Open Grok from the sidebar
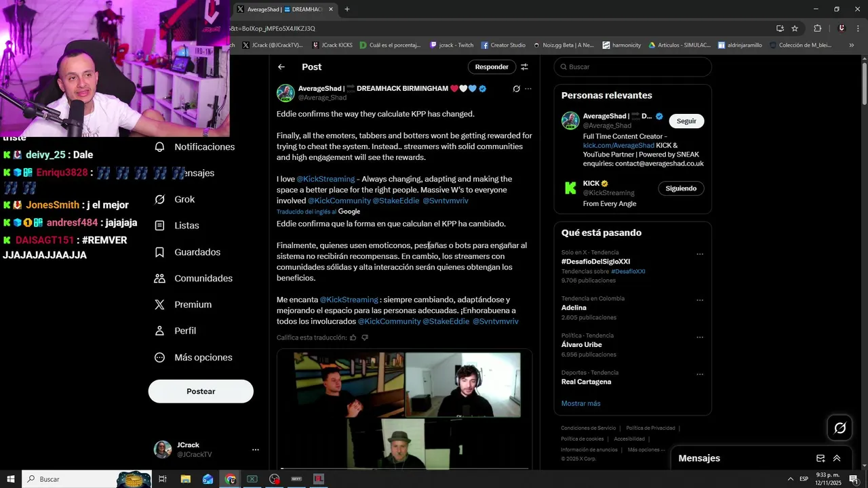Image resolution: width=868 pixels, height=488 pixels. click(x=175, y=199)
